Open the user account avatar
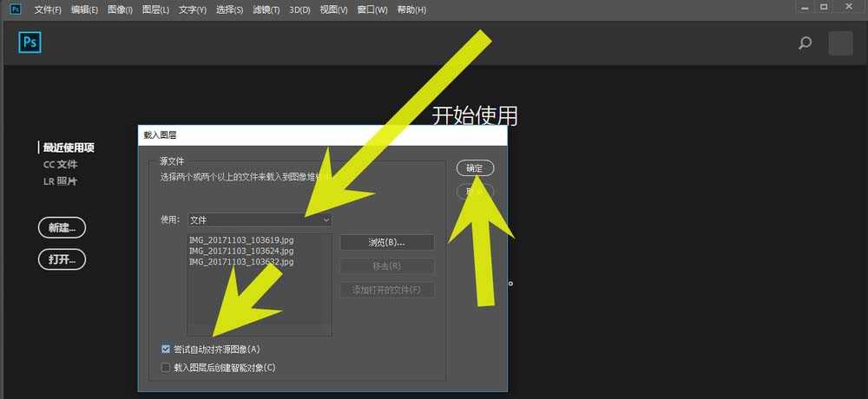The height and width of the screenshot is (399, 868). [x=840, y=43]
